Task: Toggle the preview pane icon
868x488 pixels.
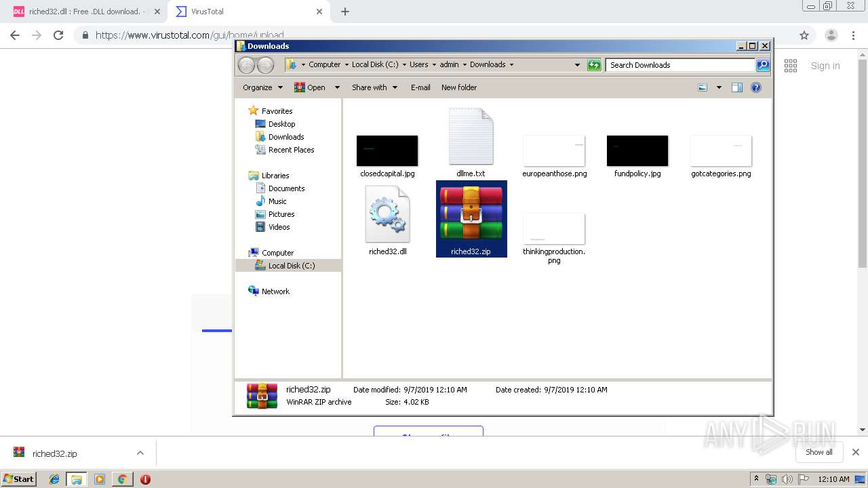Action: point(737,87)
